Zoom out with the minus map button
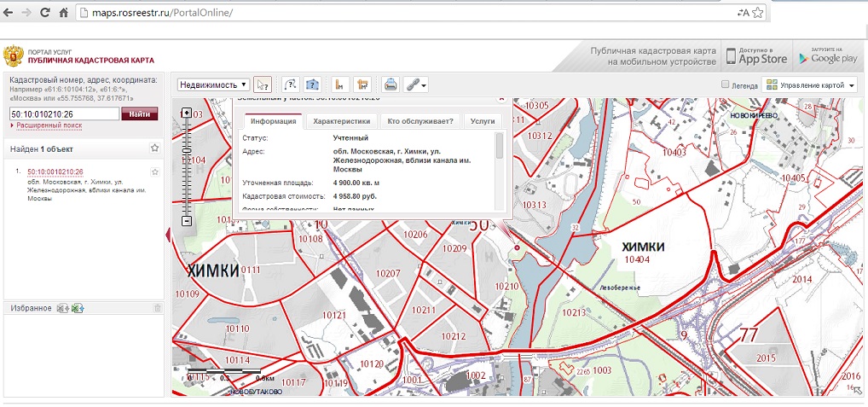 pyautogui.click(x=187, y=220)
